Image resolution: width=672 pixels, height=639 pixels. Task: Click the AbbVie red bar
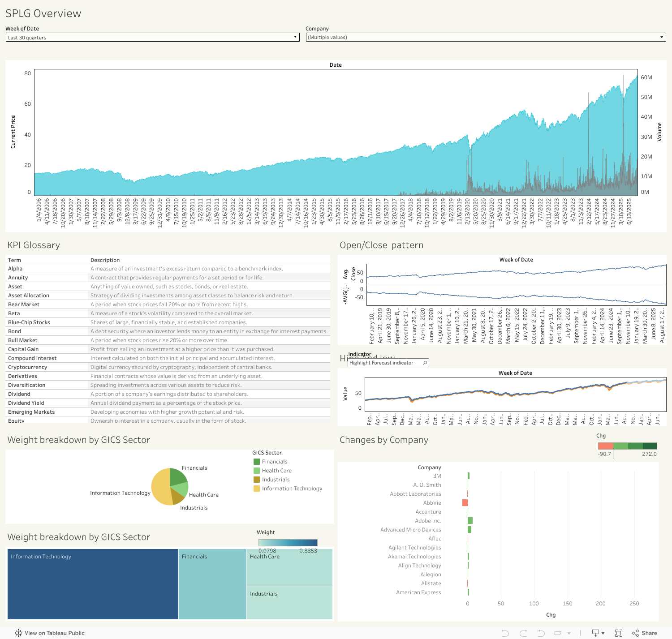coord(465,503)
